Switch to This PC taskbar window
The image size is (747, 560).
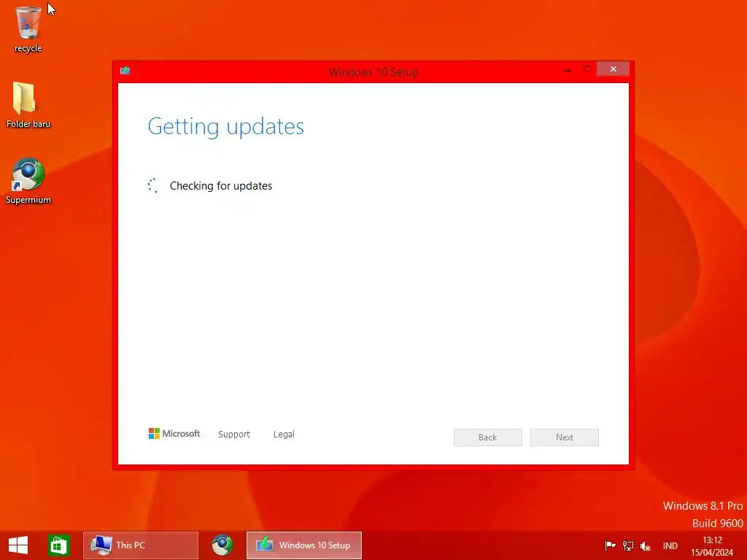pyautogui.click(x=141, y=545)
